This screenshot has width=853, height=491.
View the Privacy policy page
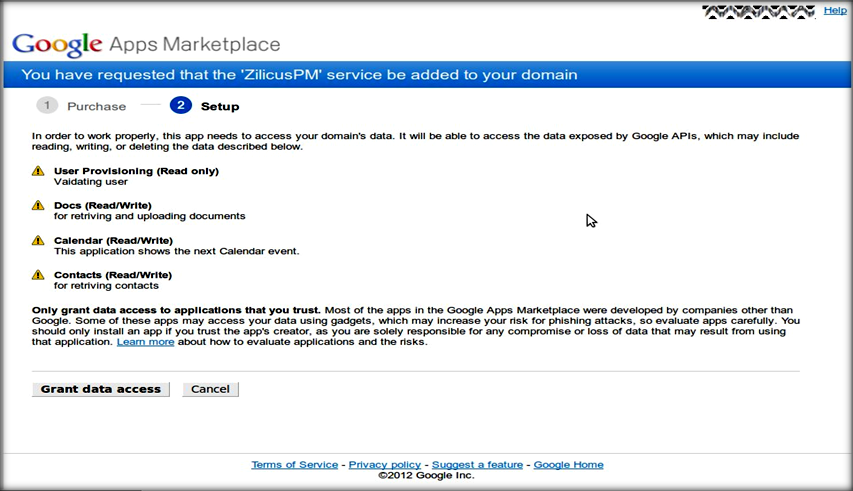(385, 465)
